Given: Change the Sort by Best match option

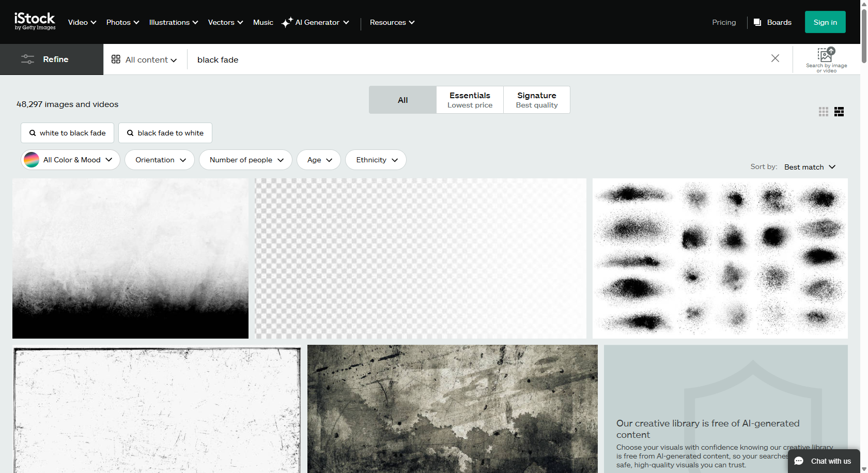Looking at the screenshot, I should [810, 167].
